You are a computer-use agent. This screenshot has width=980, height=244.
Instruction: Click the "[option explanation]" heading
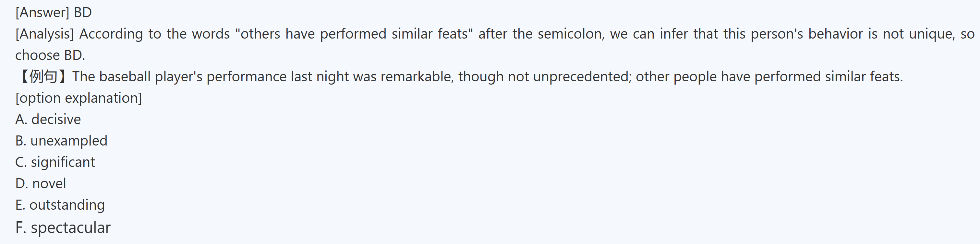pos(79,98)
